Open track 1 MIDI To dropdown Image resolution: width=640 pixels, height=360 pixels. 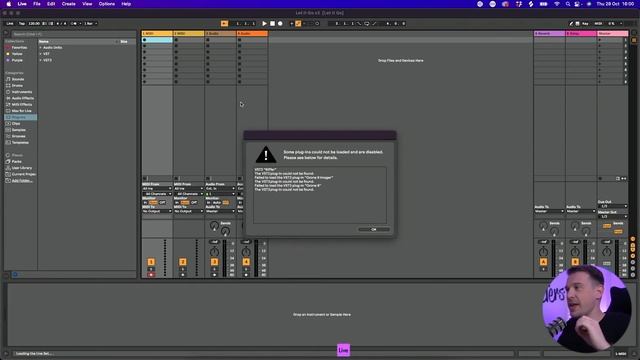[157, 211]
